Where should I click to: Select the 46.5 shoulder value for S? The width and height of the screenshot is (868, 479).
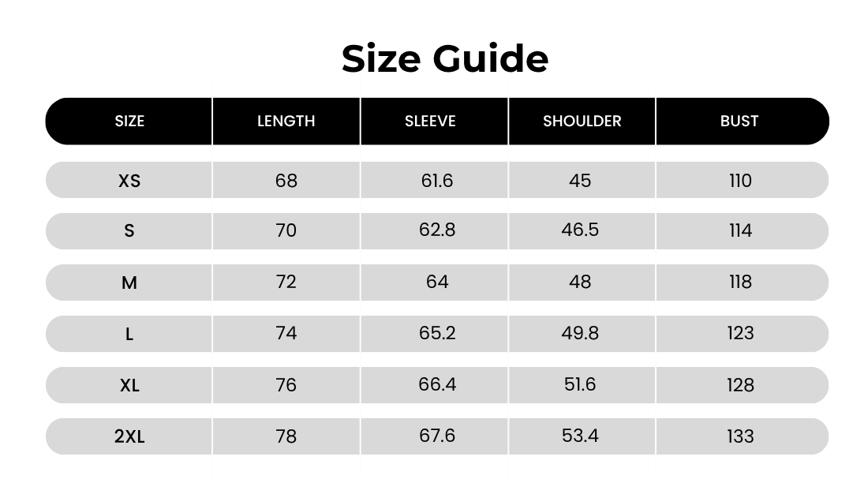pos(580,230)
